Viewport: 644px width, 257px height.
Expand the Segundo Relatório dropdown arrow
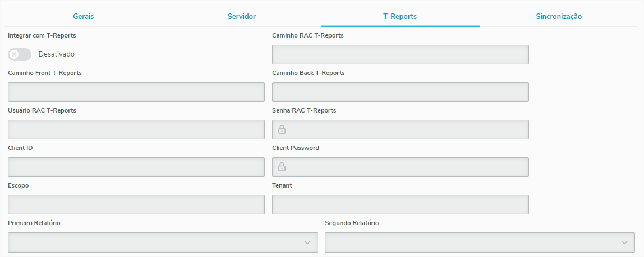pyautogui.click(x=624, y=242)
